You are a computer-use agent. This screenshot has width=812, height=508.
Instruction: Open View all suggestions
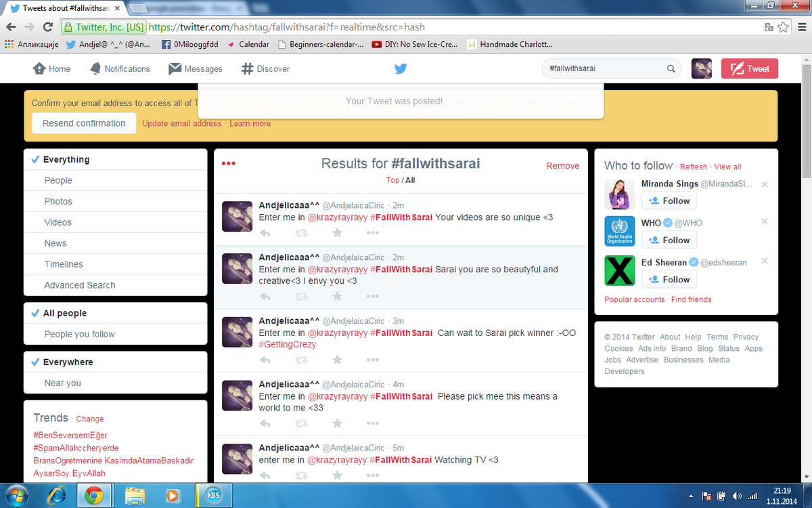pyautogui.click(x=728, y=167)
